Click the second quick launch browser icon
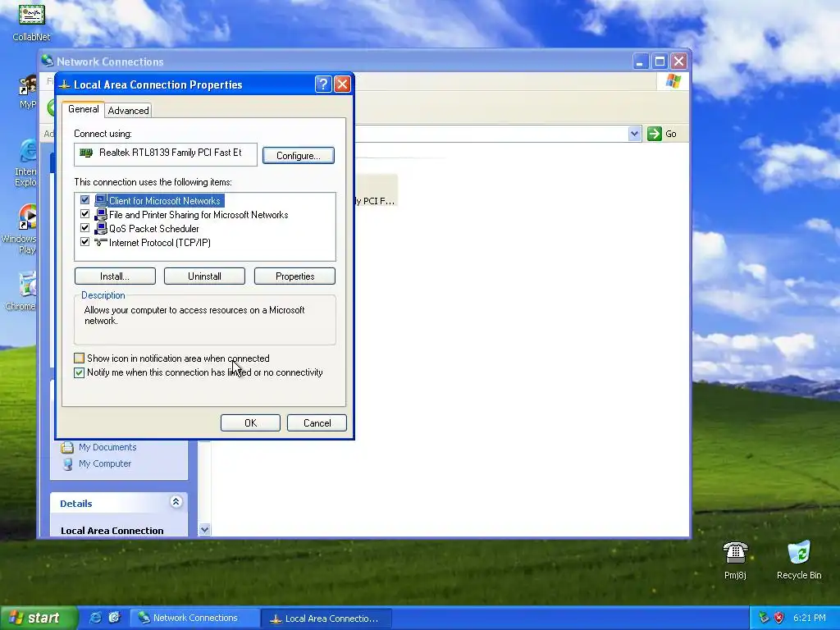 114,618
